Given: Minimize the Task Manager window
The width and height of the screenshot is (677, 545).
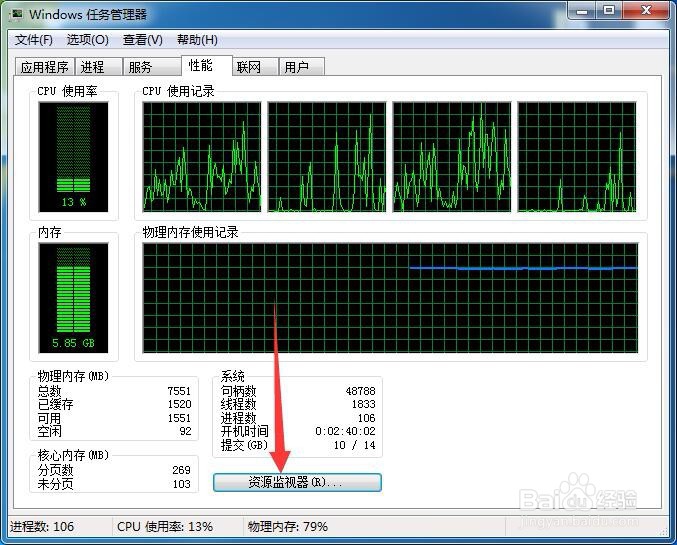Looking at the screenshot, I should pos(582,10).
